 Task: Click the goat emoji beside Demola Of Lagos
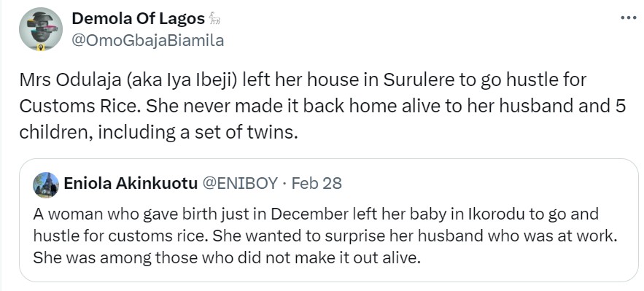(x=214, y=18)
